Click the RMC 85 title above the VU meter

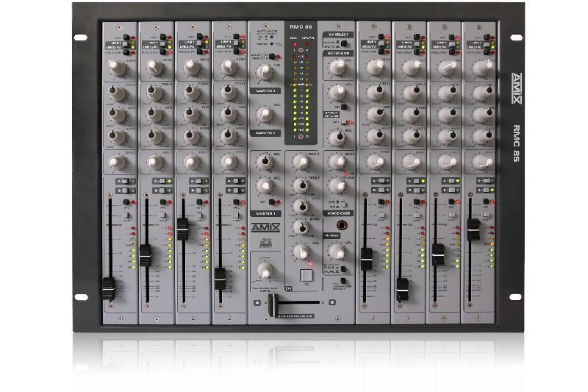[x=301, y=27]
